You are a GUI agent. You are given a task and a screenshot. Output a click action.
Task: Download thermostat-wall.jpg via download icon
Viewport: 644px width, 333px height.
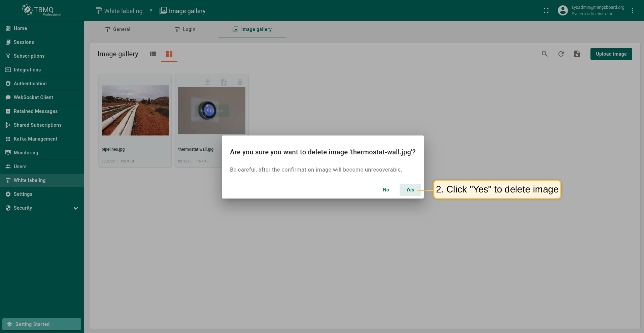[207, 82]
